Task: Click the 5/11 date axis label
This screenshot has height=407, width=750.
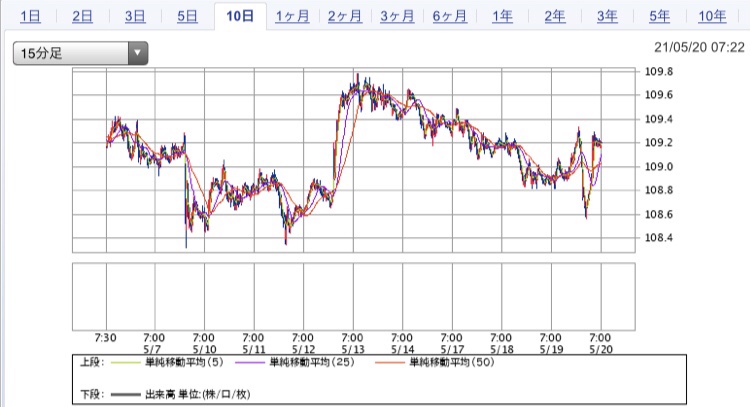Action: coord(254,350)
